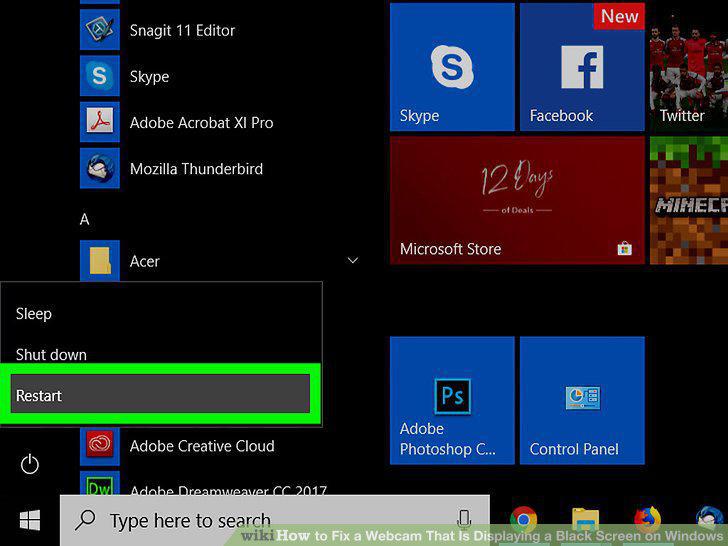Viewport: 728px width, 546px height.
Task: Open the Facebook tile
Action: pos(582,67)
